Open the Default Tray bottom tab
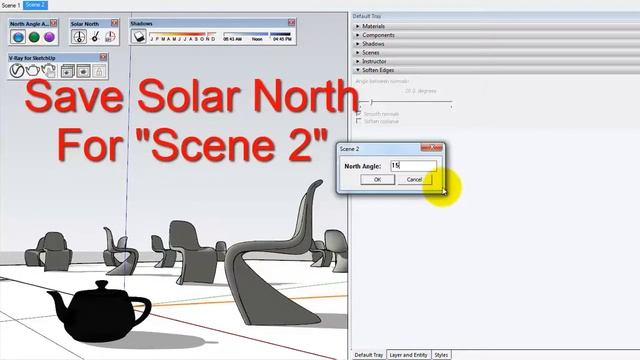The height and width of the screenshot is (360, 640). (x=369, y=355)
